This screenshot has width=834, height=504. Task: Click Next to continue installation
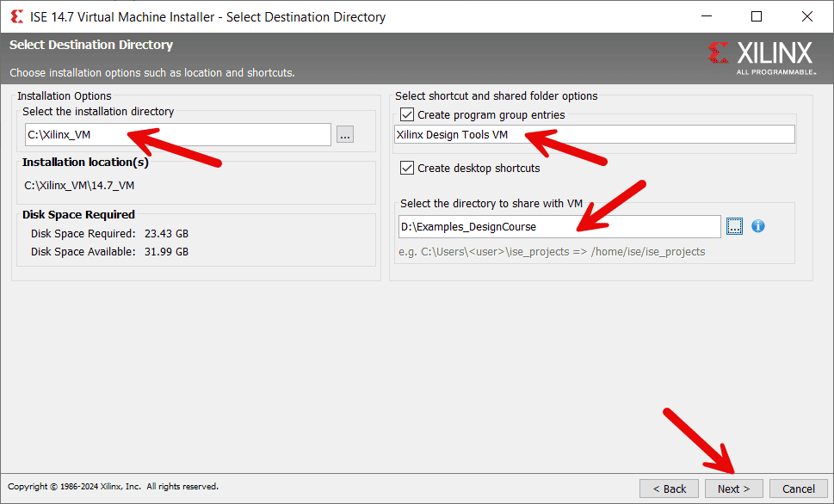tap(733, 488)
